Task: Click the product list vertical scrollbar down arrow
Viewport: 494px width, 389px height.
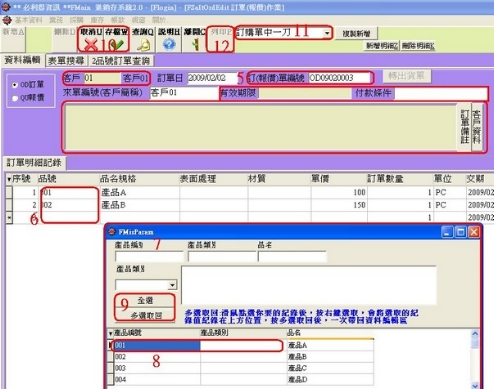Action: tap(475, 385)
